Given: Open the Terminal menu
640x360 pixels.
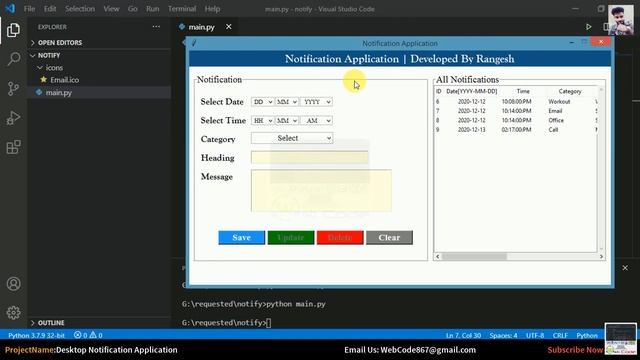Looking at the screenshot, I should 182,9.
